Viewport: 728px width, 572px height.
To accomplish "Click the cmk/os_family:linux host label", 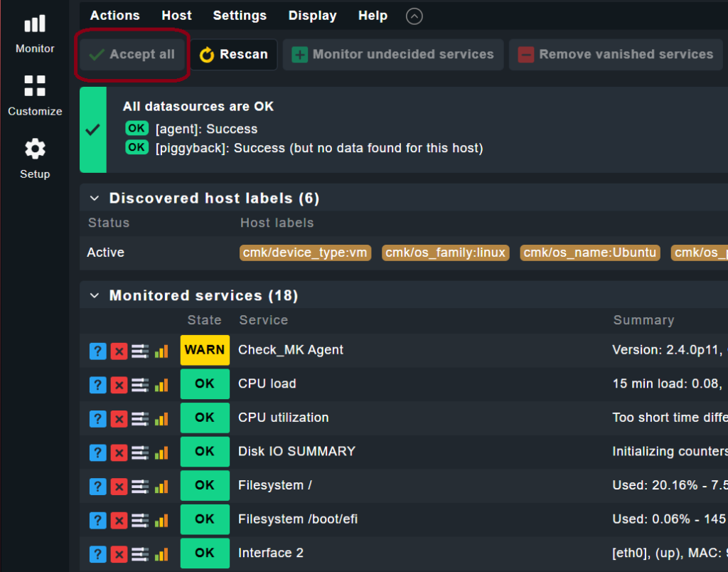I will click(x=445, y=253).
